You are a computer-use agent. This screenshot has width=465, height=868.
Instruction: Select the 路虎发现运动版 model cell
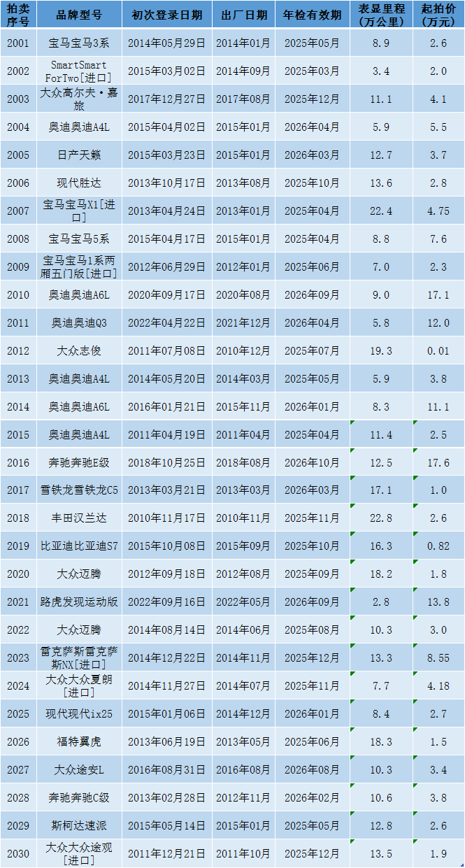(x=79, y=602)
